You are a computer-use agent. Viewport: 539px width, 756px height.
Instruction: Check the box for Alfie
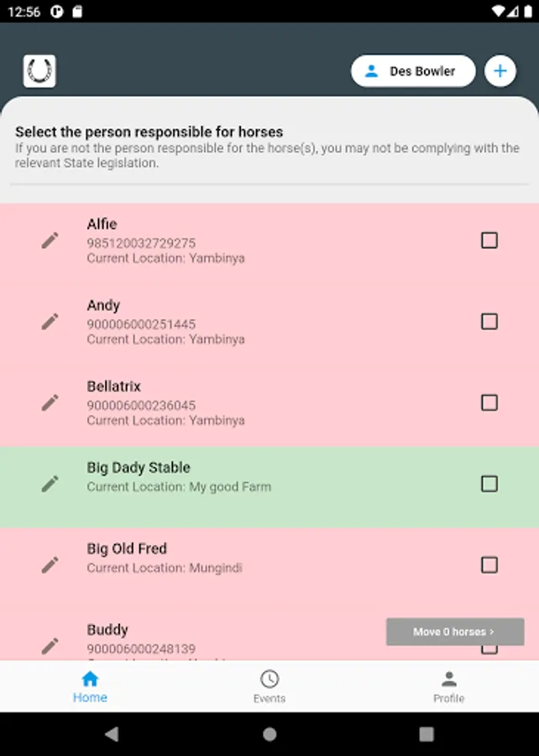point(489,241)
